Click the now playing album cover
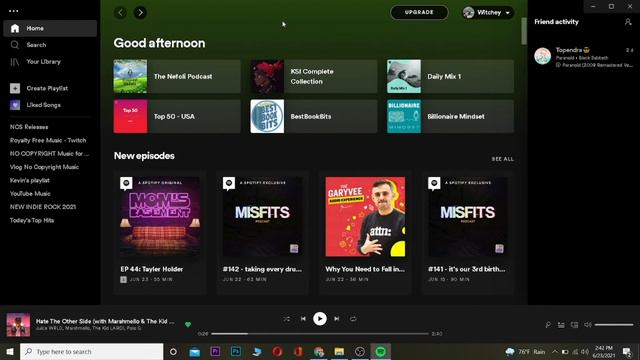640x360 pixels. pos(18,325)
